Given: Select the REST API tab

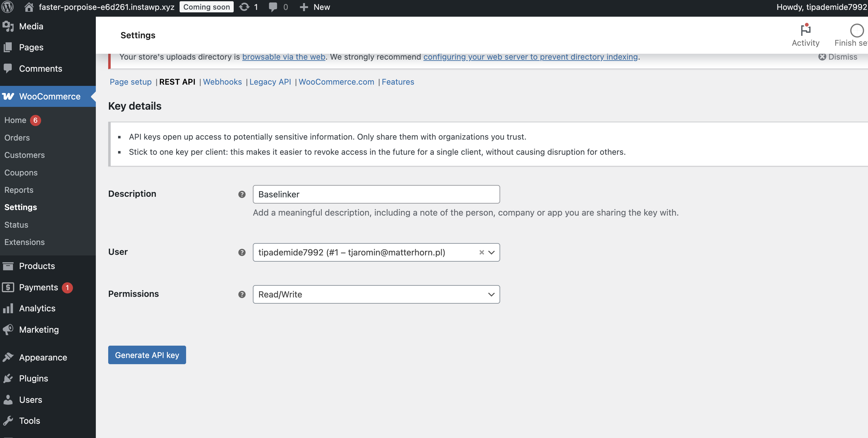Looking at the screenshot, I should point(177,82).
